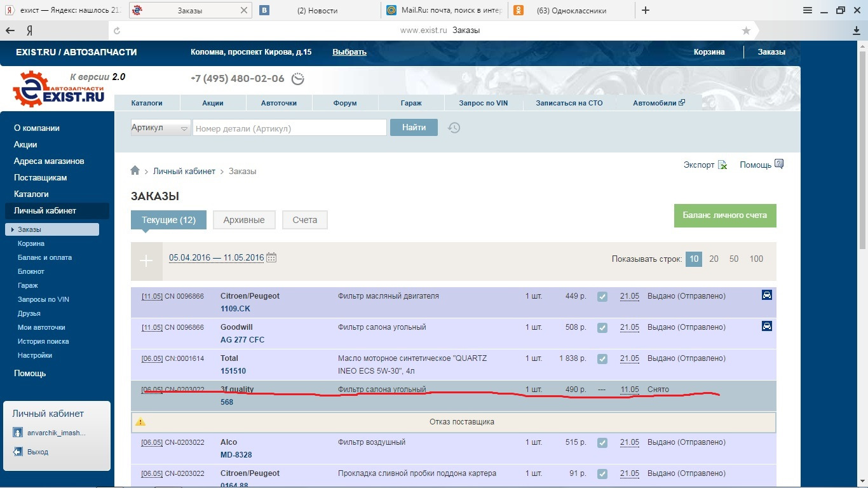Click the Excel export icon
This screenshot has height=488, width=868.
pos(722,165)
